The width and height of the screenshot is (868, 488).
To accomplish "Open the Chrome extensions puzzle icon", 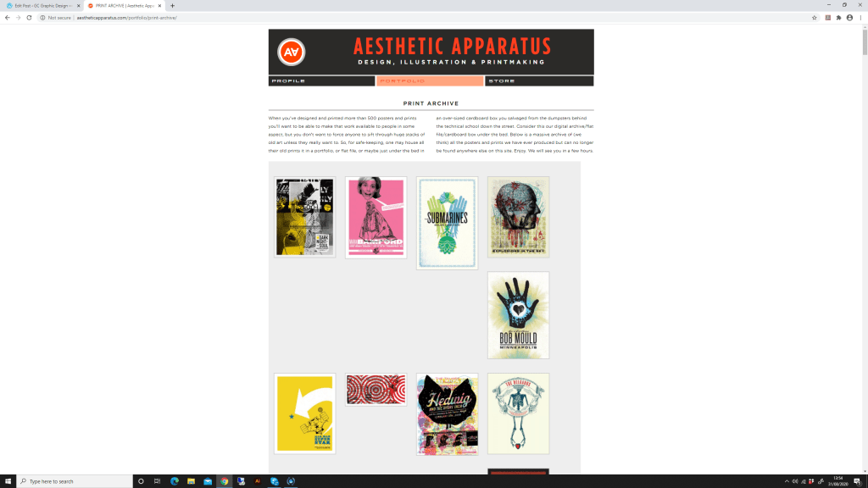I will [838, 18].
